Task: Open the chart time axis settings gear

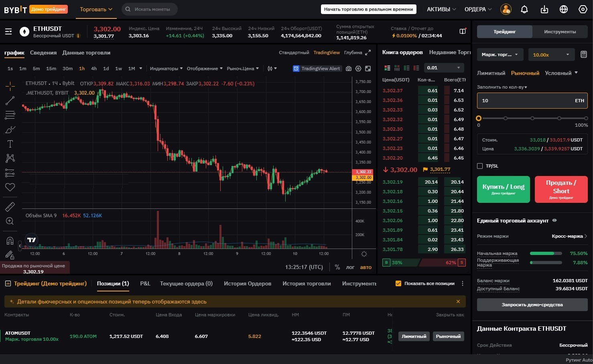Action: click(364, 254)
